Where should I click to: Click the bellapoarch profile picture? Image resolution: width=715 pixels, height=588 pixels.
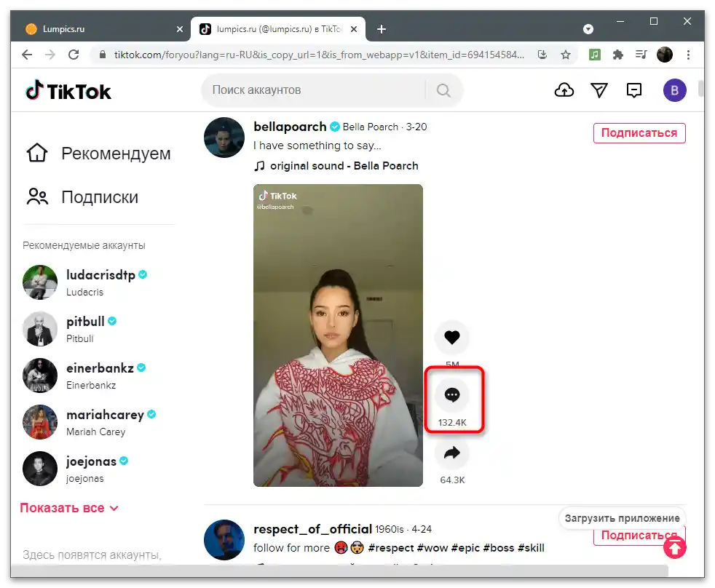click(x=224, y=138)
